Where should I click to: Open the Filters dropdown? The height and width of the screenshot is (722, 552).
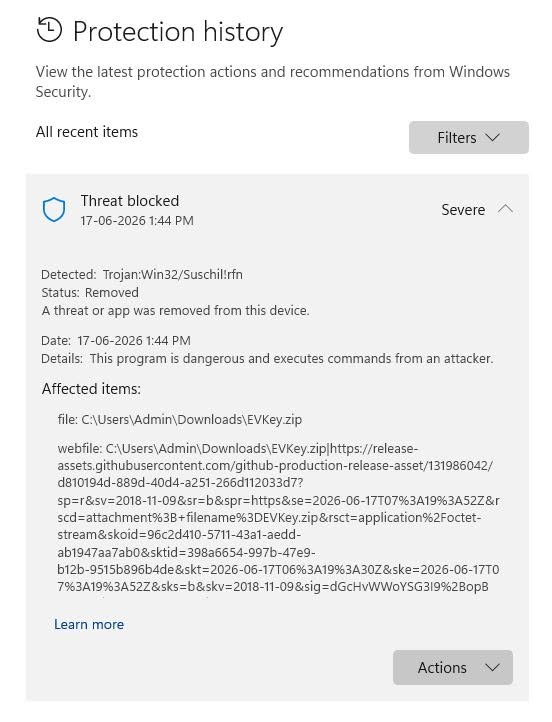[469, 138]
